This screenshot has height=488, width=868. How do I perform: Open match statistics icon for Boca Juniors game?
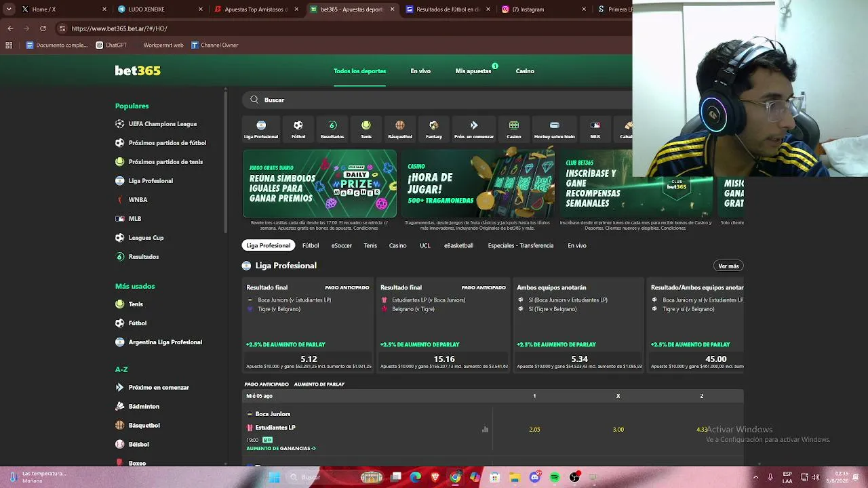[x=485, y=429]
